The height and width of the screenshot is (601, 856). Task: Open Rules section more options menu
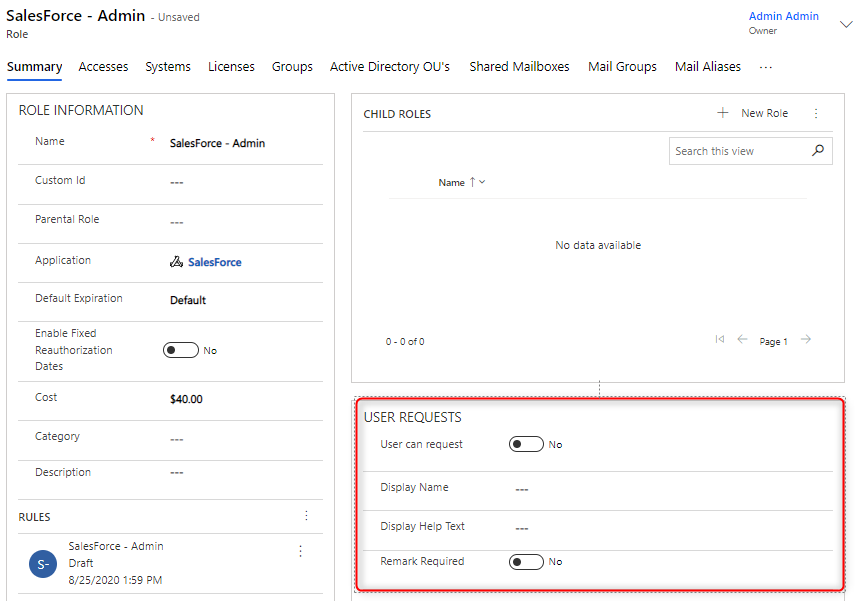pos(306,516)
